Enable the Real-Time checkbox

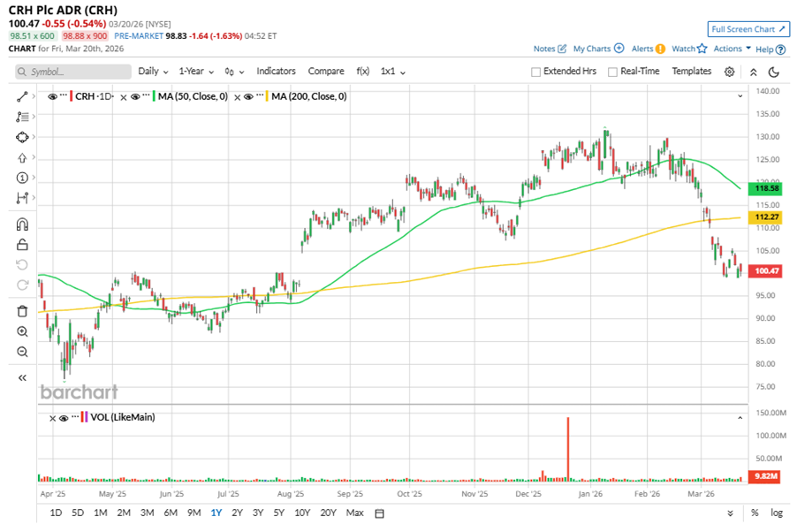[x=612, y=72]
